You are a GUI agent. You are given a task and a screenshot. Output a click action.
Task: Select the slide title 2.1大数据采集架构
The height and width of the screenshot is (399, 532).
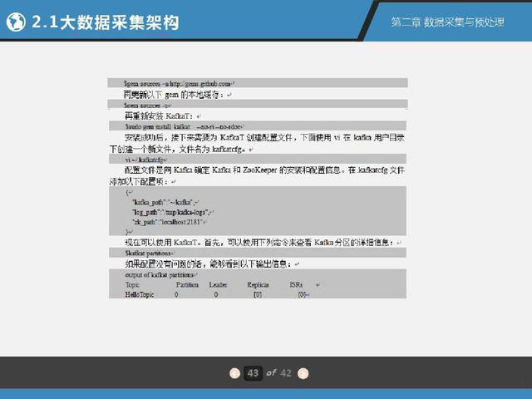[105, 22]
